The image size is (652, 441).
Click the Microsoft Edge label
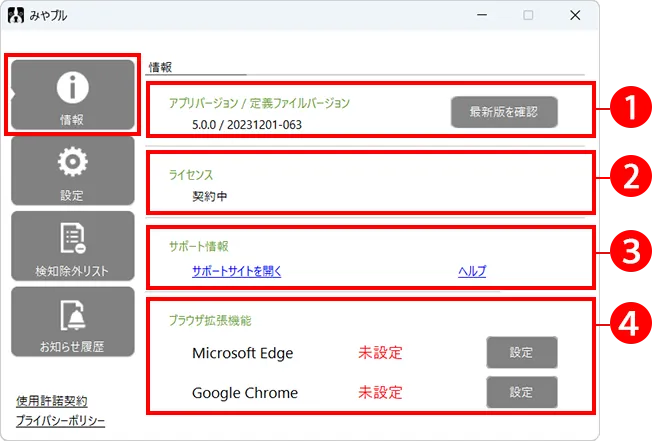(x=243, y=353)
